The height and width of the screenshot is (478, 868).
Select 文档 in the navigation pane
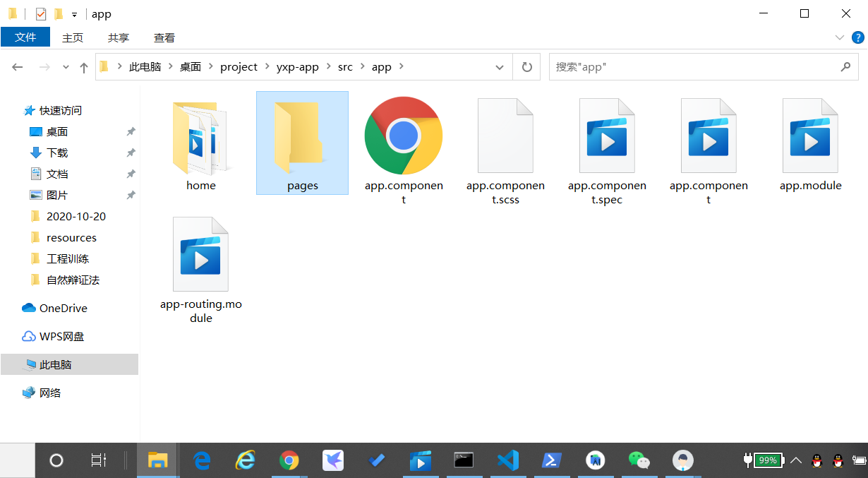(57, 174)
